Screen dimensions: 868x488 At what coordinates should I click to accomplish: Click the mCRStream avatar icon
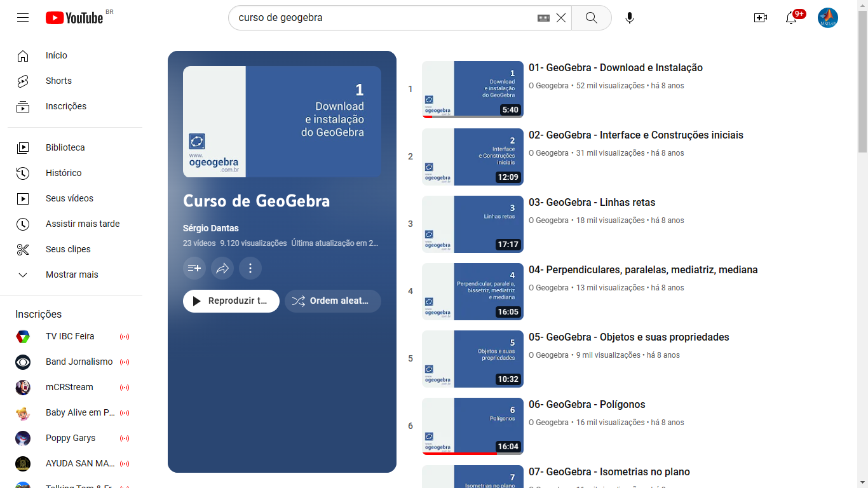click(23, 387)
